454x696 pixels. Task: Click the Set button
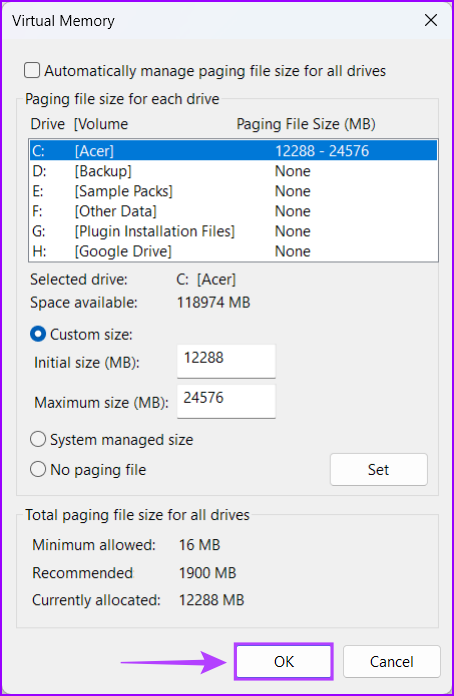379,470
